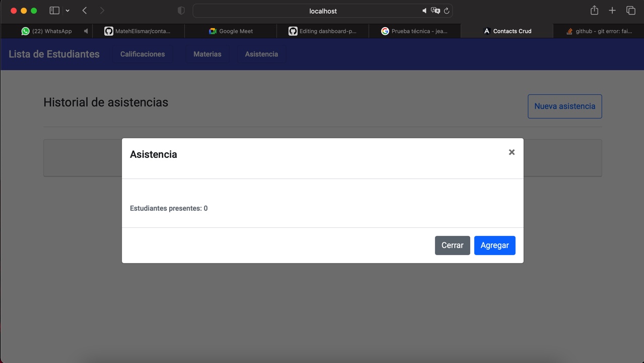The image size is (644, 363).
Task: Show the tab overview
Action: 630,10
